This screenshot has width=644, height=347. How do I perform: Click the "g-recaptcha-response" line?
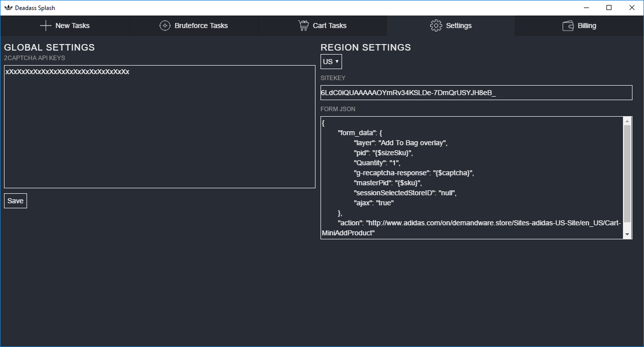coord(414,173)
